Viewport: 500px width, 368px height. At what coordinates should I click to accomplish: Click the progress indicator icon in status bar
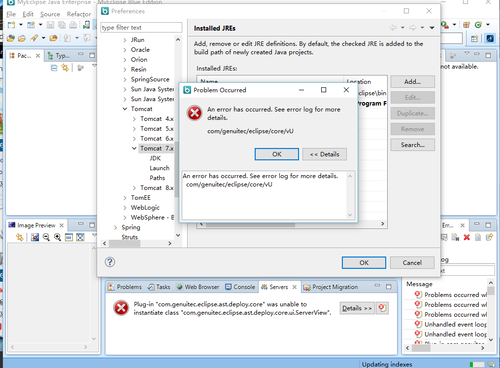tap(491, 364)
